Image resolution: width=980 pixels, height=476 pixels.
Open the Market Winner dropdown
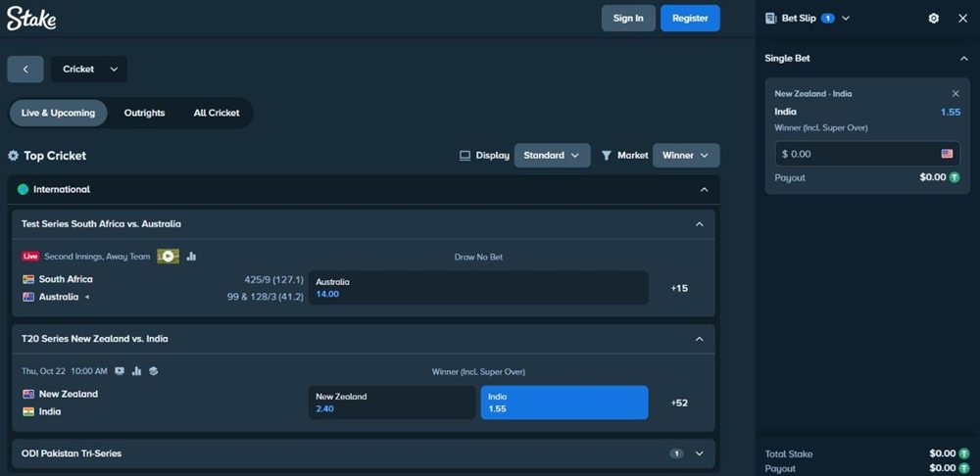click(x=686, y=156)
